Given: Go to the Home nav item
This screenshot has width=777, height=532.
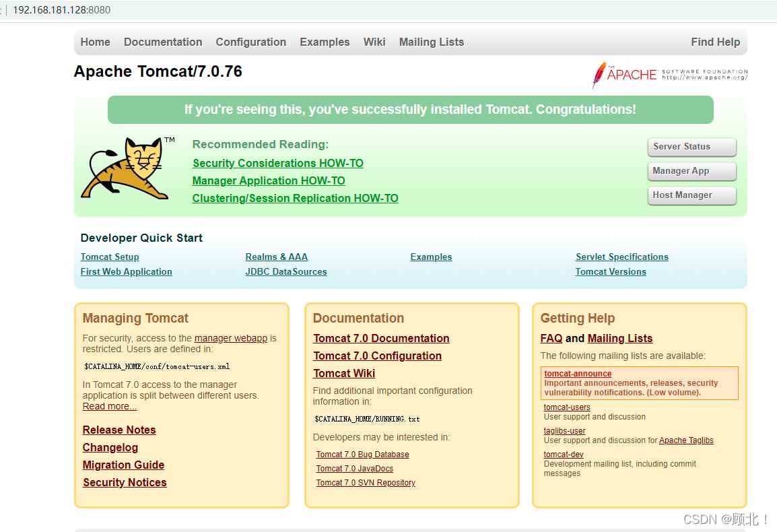Looking at the screenshot, I should tap(95, 42).
